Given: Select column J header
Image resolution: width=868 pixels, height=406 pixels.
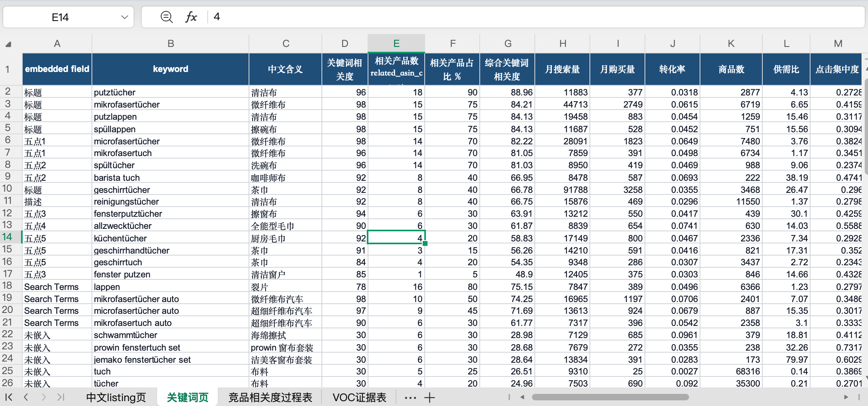Looking at the screenshot, I should (672, 44).
